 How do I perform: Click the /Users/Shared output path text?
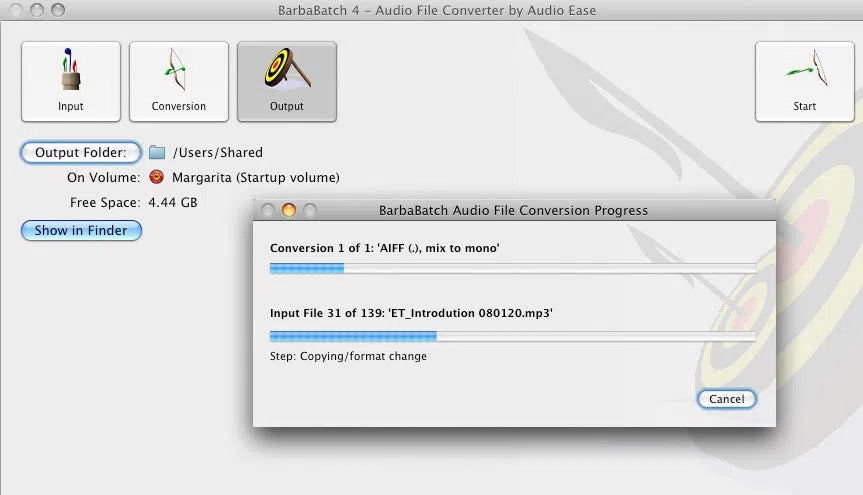(218, 153)
